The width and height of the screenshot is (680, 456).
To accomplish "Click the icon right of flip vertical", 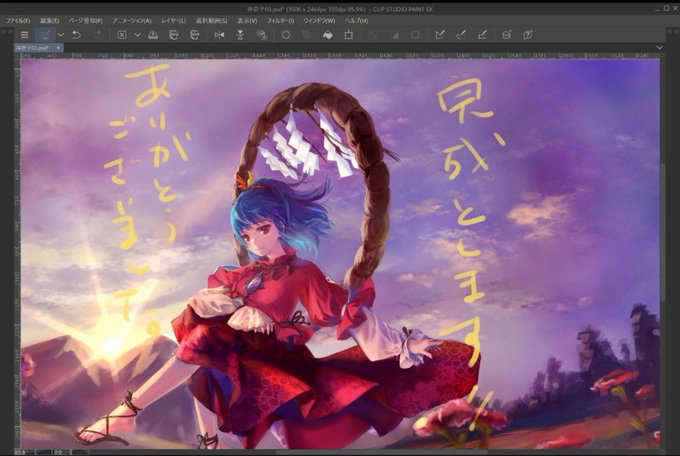I will coord(262,35).
